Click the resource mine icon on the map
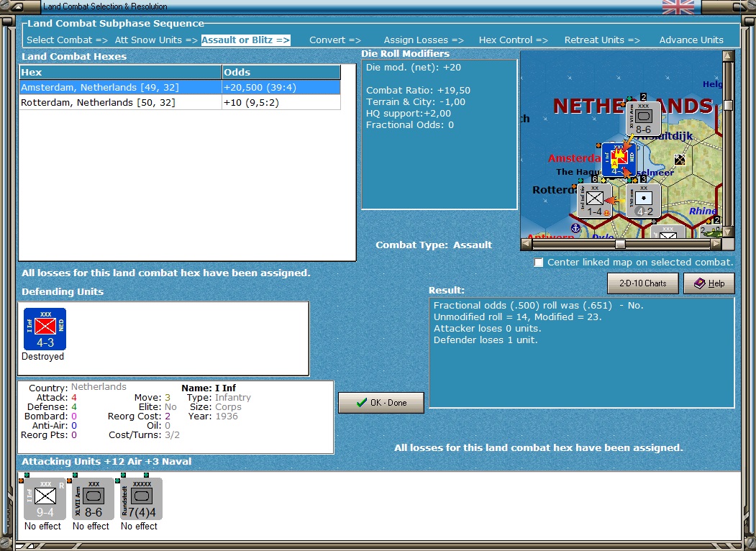The width and height of the screenshot is (756, 551). (680, 160)
